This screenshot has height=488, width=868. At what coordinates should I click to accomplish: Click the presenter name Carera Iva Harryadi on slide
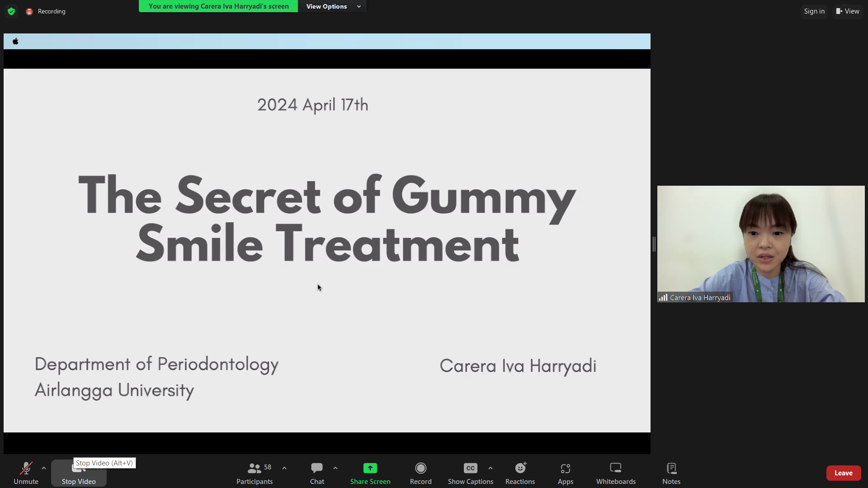(518, 366)
